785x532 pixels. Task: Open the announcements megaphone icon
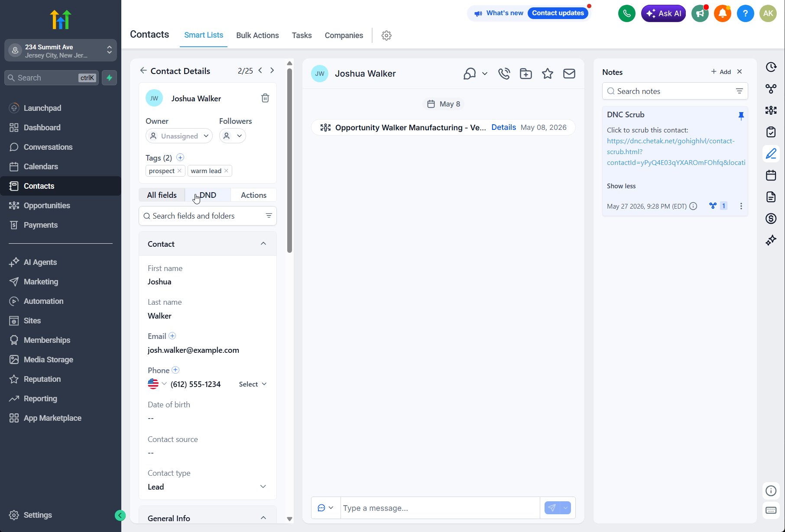pos(700,13)
